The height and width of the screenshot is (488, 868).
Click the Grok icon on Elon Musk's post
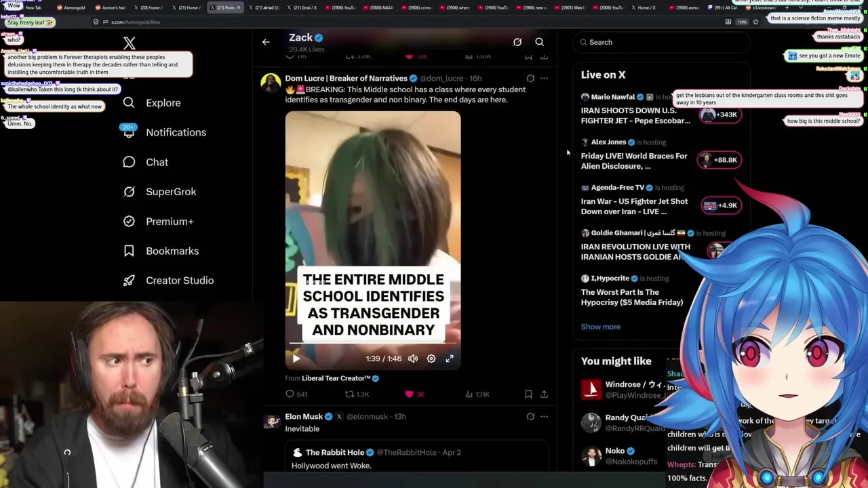[530, 416]
